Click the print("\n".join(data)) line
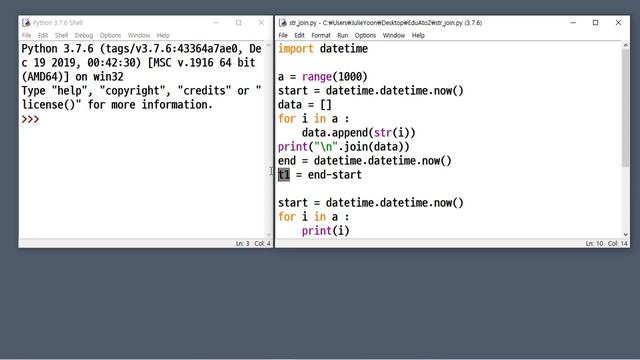The height and width of the screenshot is (360, 640). (x=344, y=147)
